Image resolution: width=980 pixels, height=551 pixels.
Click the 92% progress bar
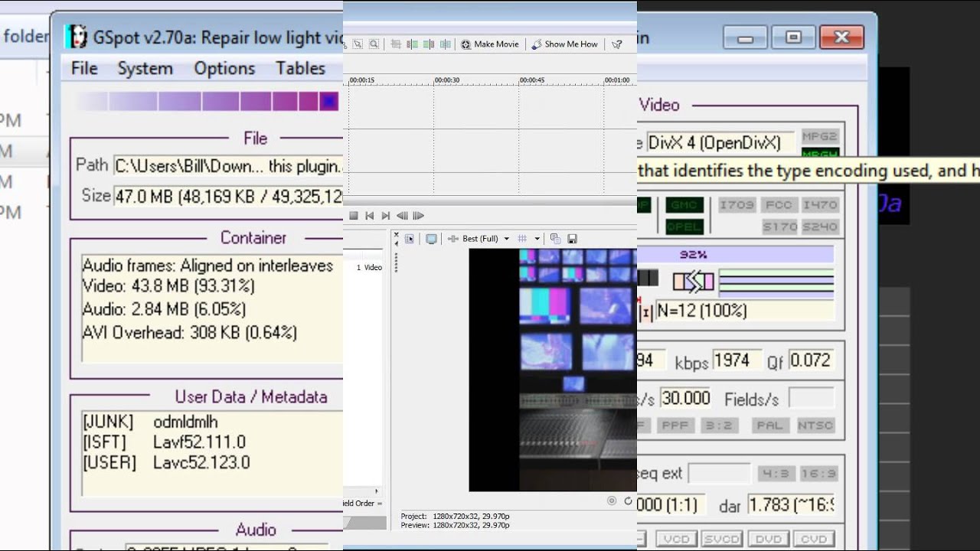point(735,255)
